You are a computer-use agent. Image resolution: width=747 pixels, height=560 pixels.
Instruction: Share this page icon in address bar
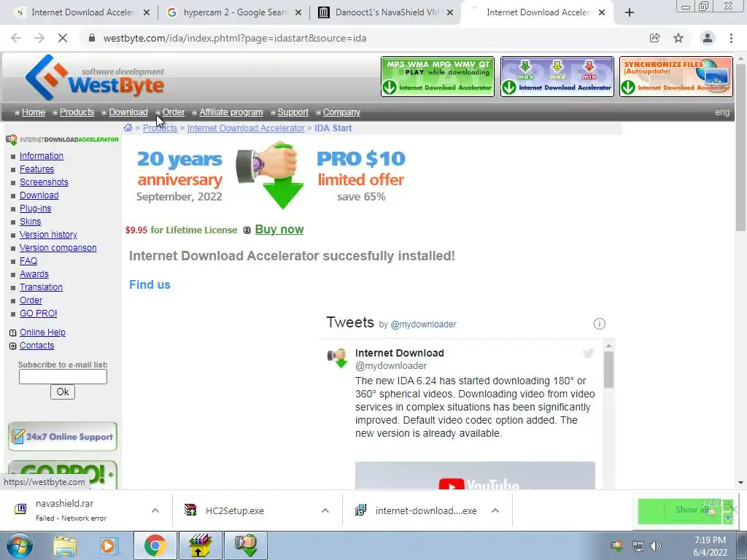tap(654, 38)
